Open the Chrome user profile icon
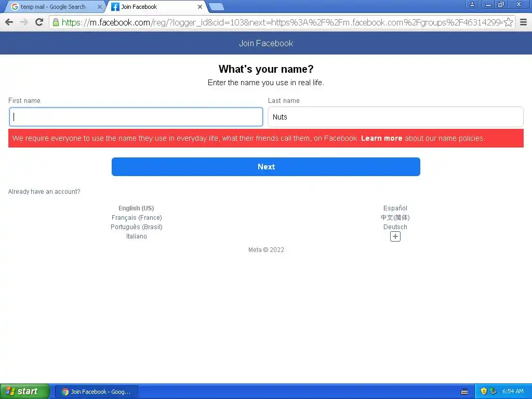532x399 pixels. click(472, 4)
